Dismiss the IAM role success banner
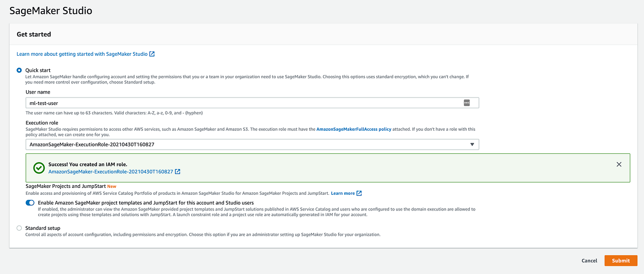 pos(619,164)
